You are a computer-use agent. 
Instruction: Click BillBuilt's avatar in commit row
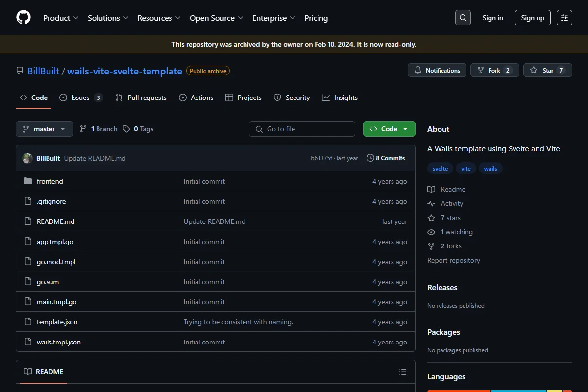pos(27,158)
